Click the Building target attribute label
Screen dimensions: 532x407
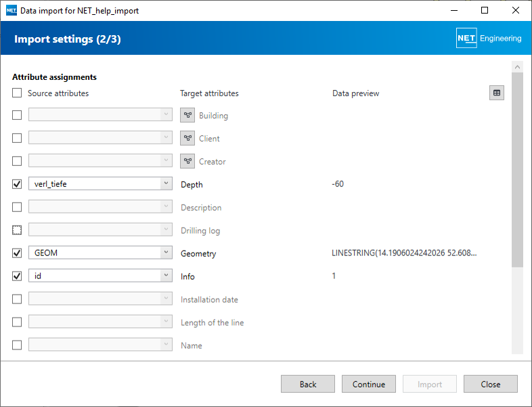pyautogui.click(x=213, y=116)
